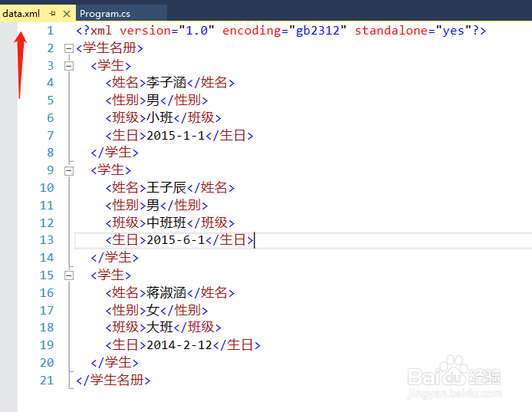This screenshot has width=532, height=412.
Task: Click the birthday value 2015-6-1
Action: point(176,240)
